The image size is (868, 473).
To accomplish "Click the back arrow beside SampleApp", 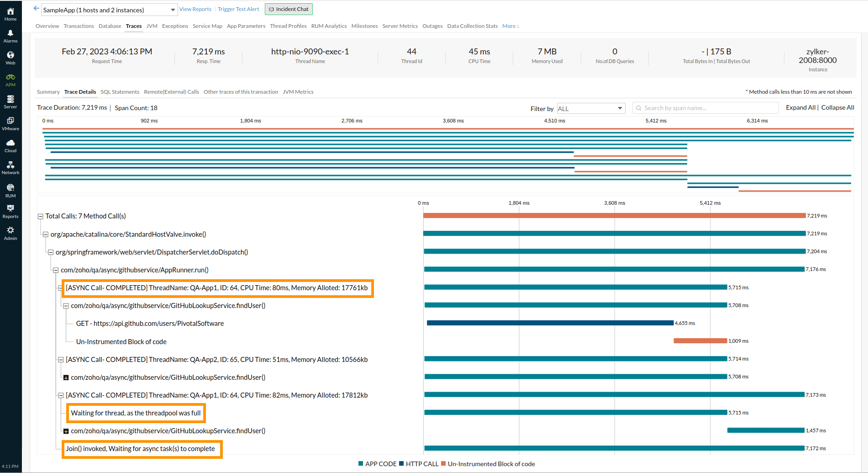I will [x=37, y=9].
